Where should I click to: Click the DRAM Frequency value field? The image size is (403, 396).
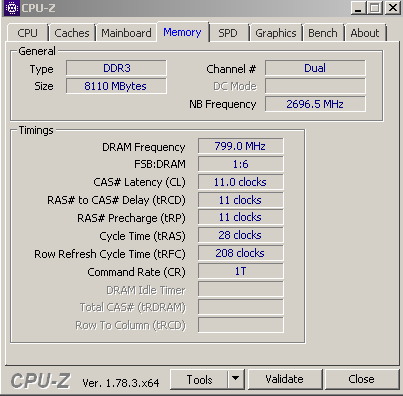240,146
